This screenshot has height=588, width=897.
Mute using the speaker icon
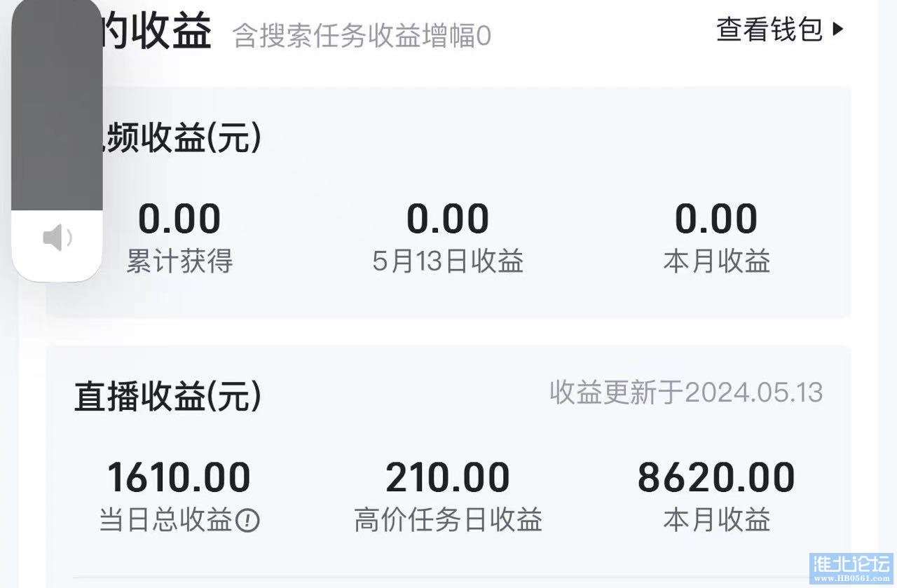click(57, 238)
